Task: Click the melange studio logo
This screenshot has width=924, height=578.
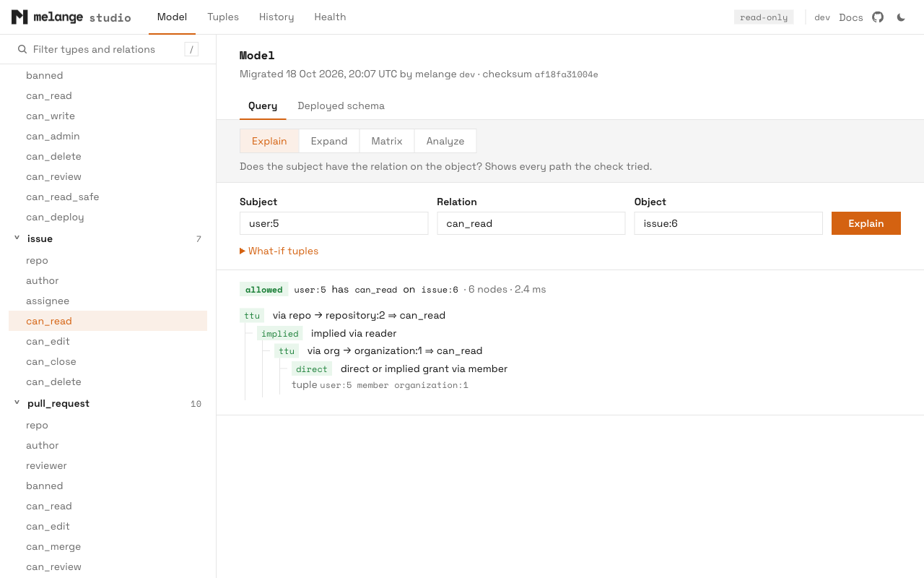Action: 71,17
